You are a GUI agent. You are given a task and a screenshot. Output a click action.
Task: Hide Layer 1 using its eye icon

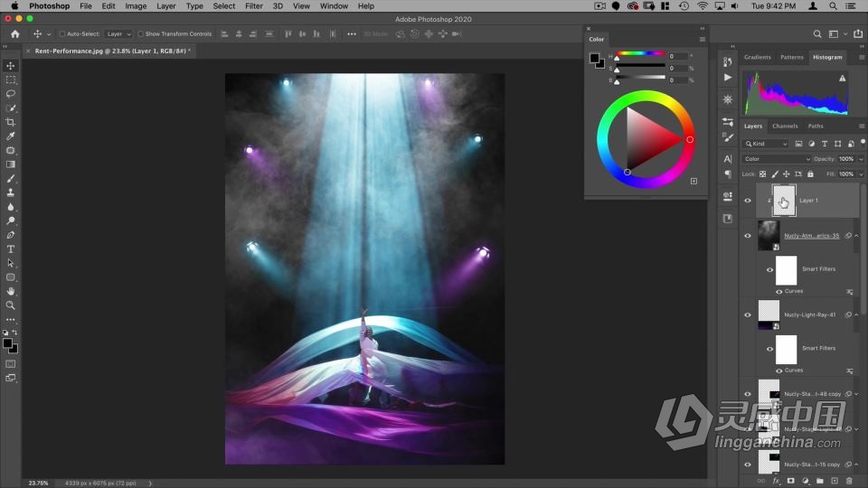(x=748, y=201)
